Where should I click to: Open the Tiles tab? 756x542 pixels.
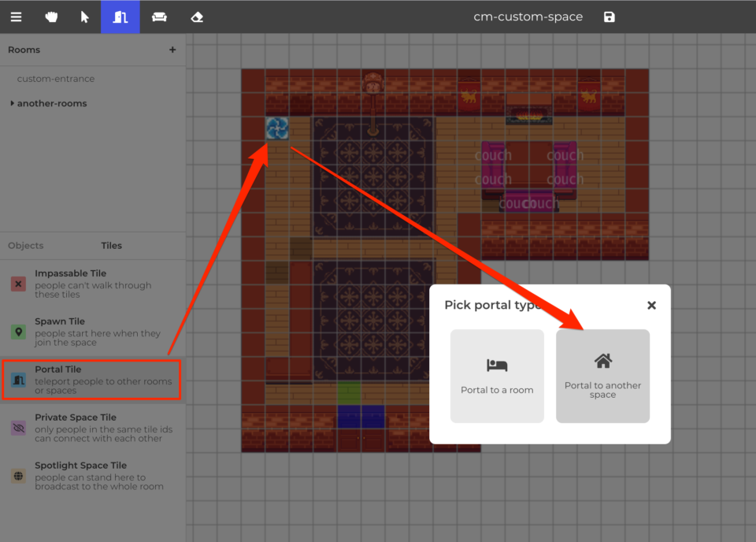[111, 245]
